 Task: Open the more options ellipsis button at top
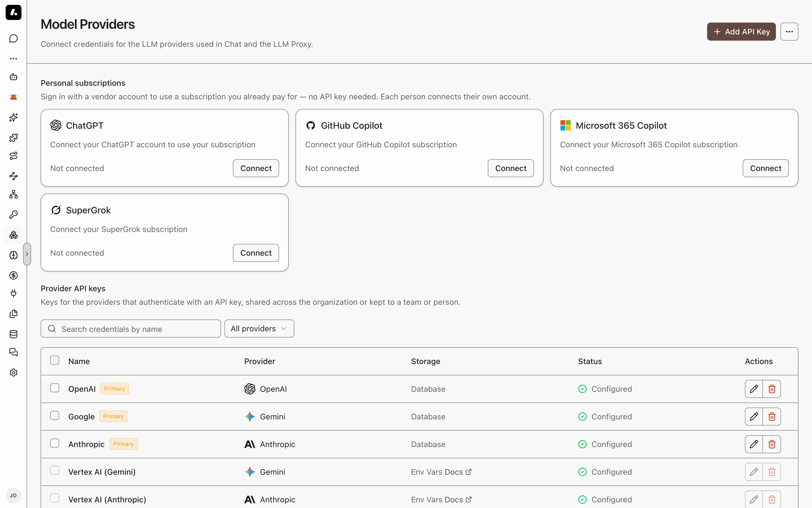(x=789, y=32)
